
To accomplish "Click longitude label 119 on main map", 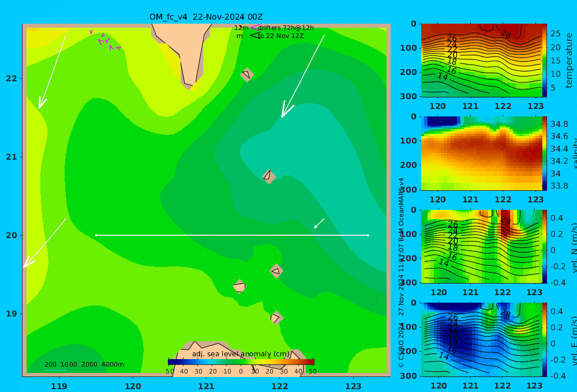I will [x=59, y=386].
